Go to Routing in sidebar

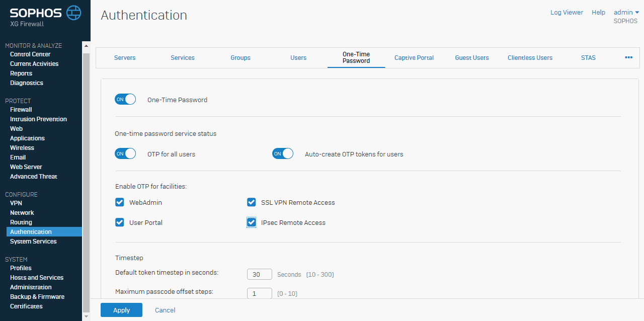click(21, 222)
